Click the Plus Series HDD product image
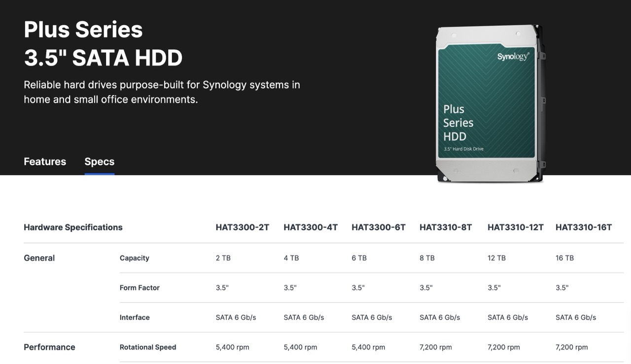This screenshot has width=631, height=364. point(489,104)
